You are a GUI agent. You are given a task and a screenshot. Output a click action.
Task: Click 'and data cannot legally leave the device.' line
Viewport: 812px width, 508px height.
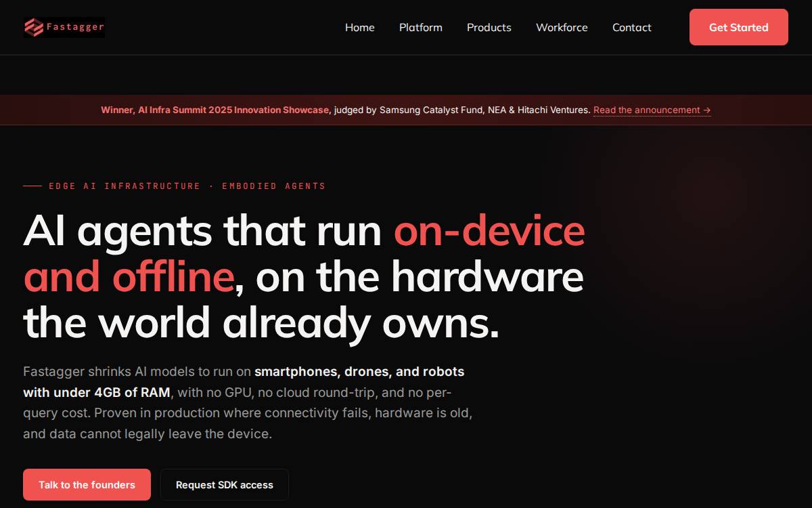(x=148, y=433)
